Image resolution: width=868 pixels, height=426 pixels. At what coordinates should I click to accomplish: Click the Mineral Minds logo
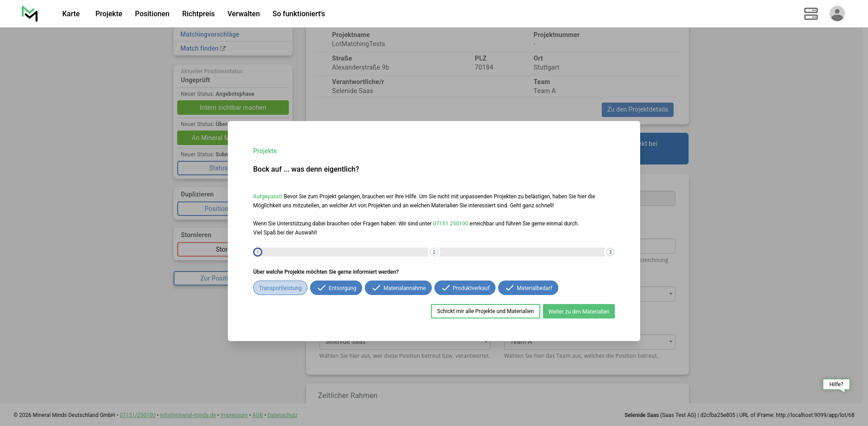pos(30,14)
